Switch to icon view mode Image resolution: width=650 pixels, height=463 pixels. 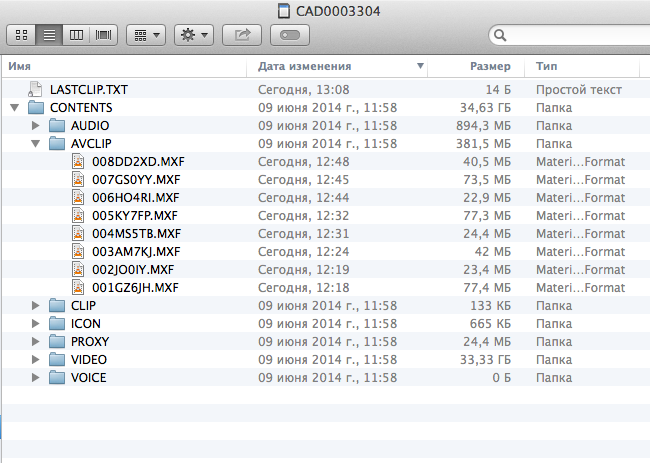[x=20, y=35]
